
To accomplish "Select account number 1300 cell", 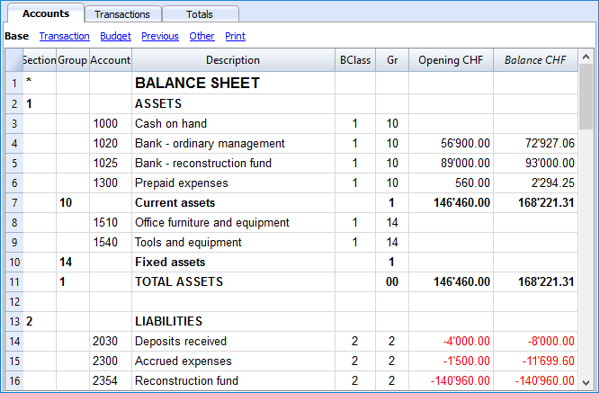I will tap(110, 183).
